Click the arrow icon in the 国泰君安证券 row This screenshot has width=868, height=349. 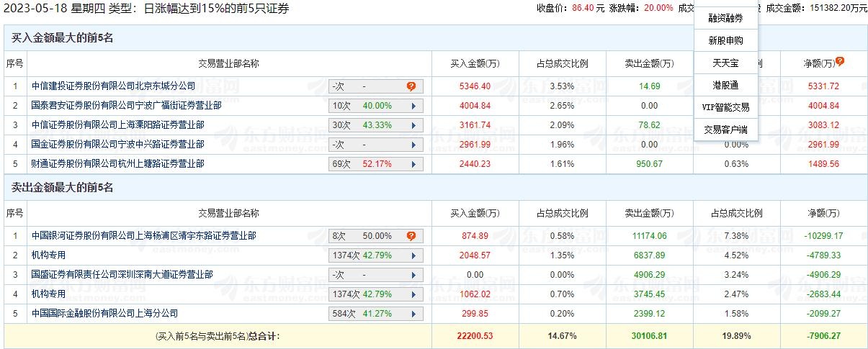click(x=413, y=106)
